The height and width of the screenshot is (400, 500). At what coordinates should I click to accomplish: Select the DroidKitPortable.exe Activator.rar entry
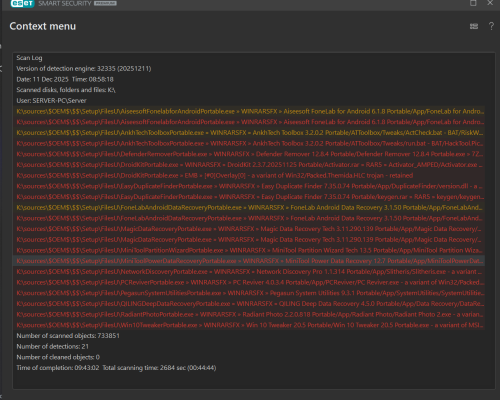pos(250,165)
